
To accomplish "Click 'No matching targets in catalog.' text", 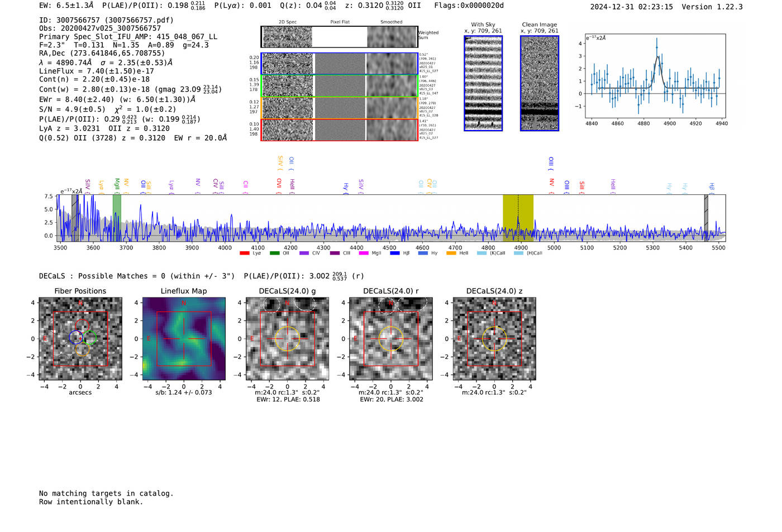I will (106, 493).
